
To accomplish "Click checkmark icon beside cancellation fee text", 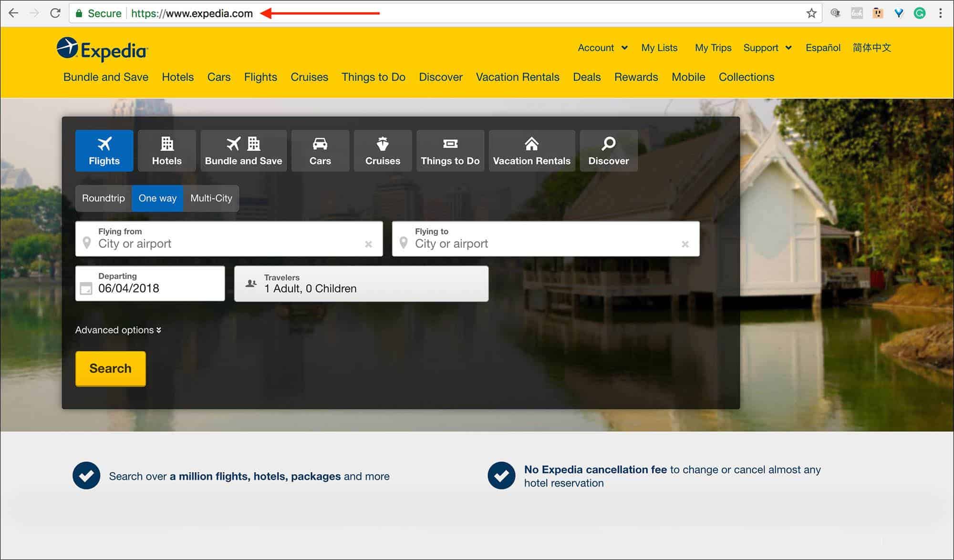I will tap(501, 476).
